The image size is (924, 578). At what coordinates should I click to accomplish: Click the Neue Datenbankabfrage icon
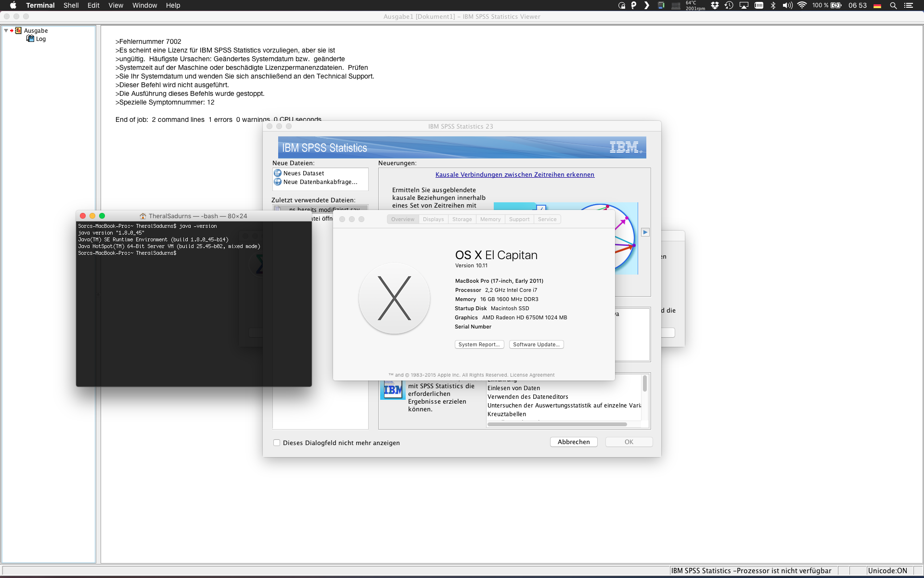pos(278,182)
